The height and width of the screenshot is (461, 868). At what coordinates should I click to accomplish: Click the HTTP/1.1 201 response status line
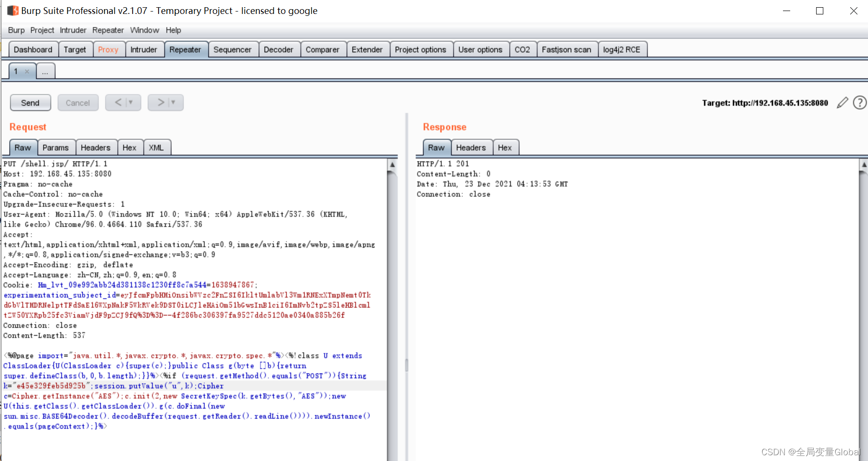pyautogui.click(x=443, y=163)
